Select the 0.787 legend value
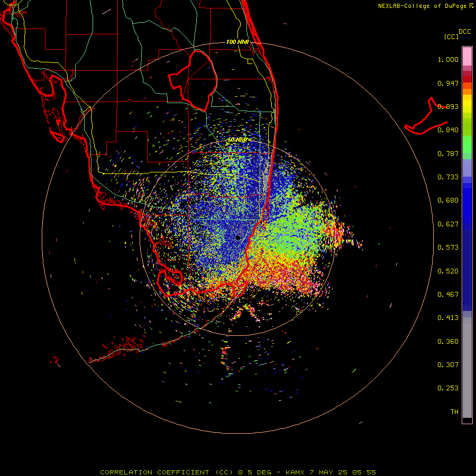Image resolution: width=476 pixels, height=476 pixels. (x=448, y=153)
